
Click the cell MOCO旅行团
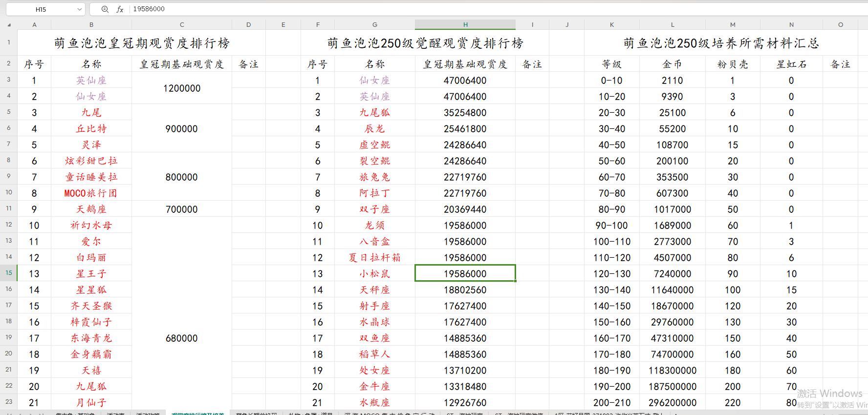tap(91, 193)
